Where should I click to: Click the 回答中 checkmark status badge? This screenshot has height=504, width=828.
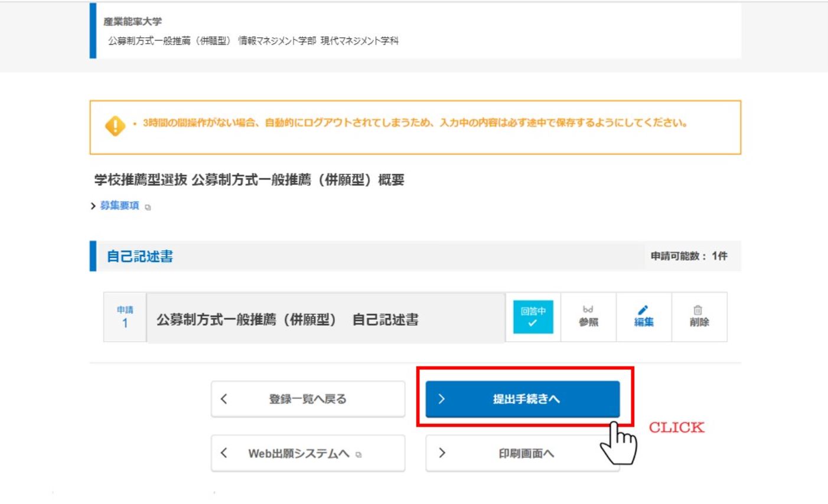tap(533, 317)
